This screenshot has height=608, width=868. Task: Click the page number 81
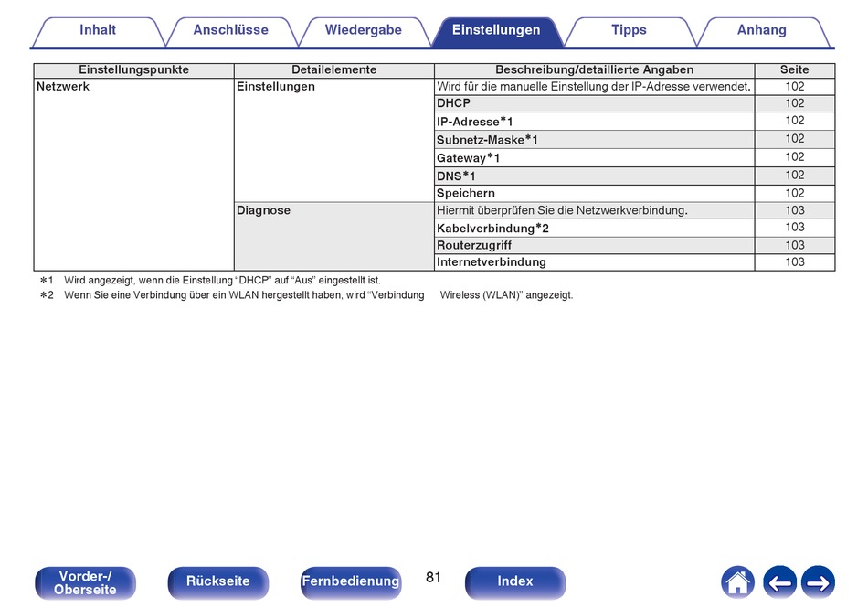tap(433, 578)
